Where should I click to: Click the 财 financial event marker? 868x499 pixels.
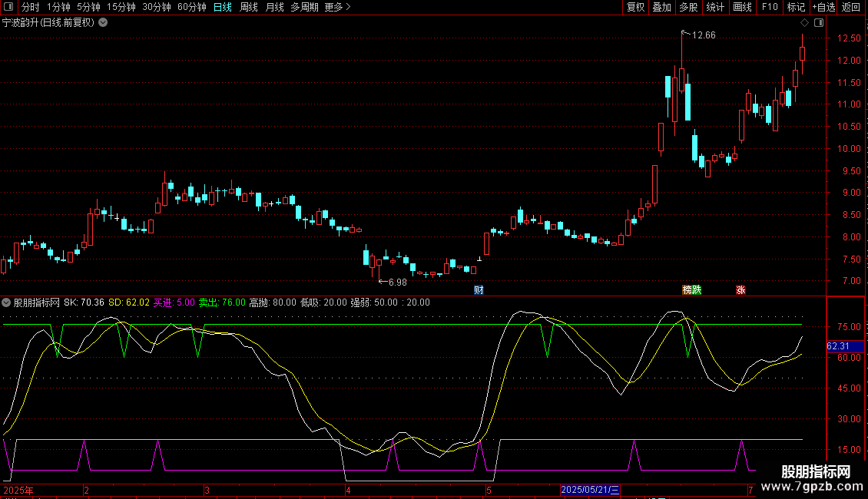479,290
